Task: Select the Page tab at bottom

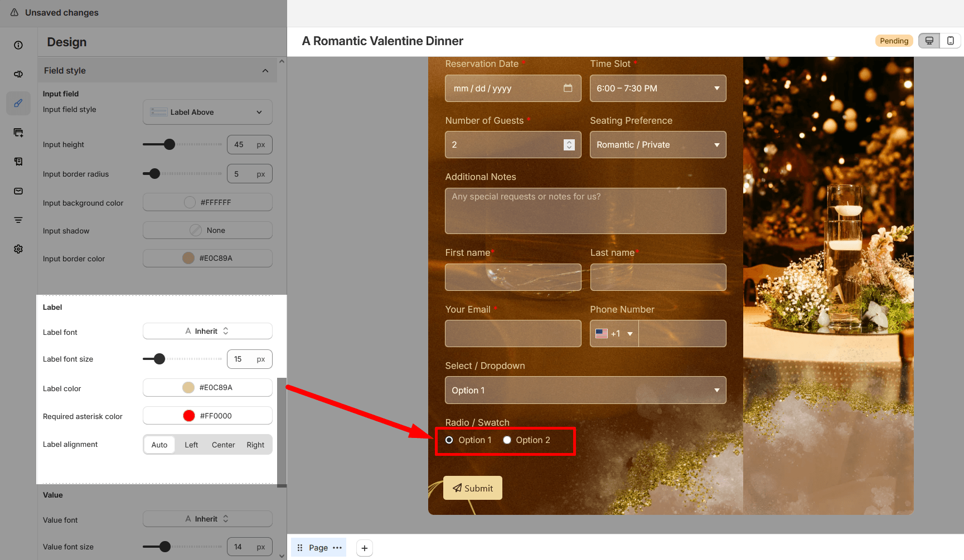Action: (318, 548)
